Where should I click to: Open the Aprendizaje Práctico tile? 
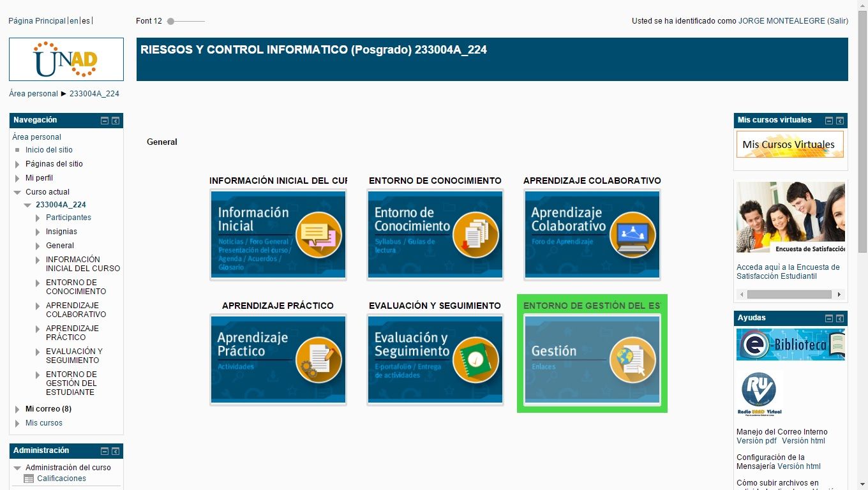coord(278,359)
